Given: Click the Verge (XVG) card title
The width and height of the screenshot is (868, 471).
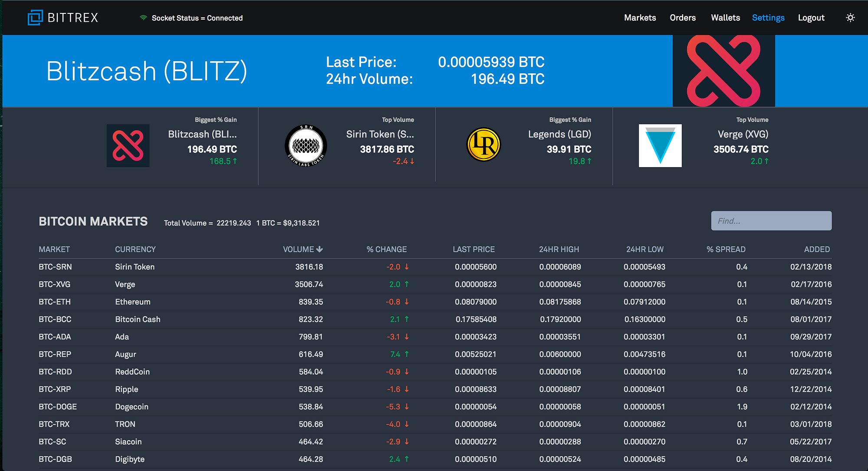Looking at the screenshot, I should click(x=743, y=134).
